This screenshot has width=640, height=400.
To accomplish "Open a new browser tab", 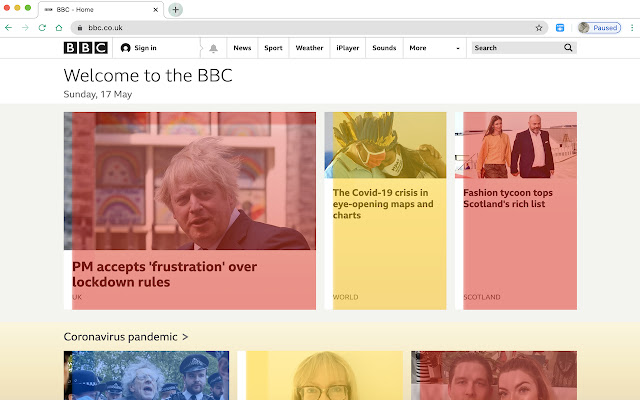I will click(176, 9).
